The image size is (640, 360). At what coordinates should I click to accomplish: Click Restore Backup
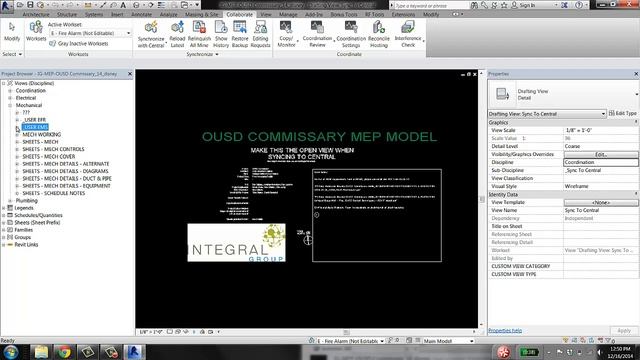point(240,35)
